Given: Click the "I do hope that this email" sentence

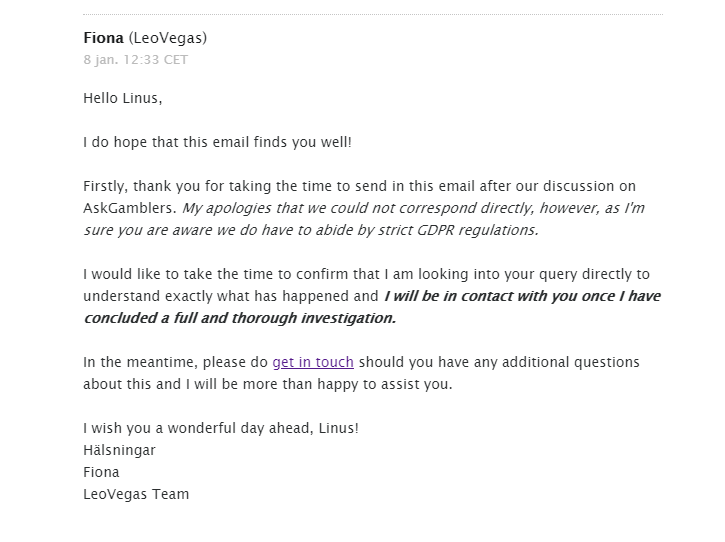Looking at the screenshot, I should click(x=217, y=142).
